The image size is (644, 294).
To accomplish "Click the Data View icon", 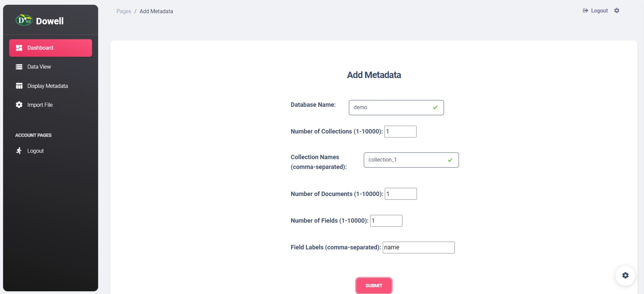I will tap(19, 66).
